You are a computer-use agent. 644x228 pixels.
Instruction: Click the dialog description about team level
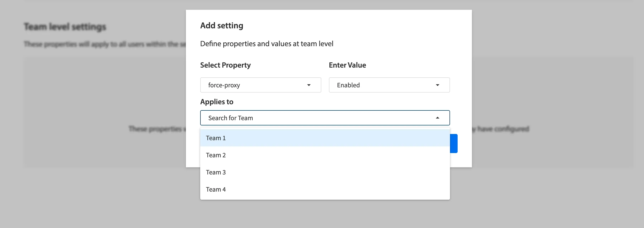click(266, 44)
